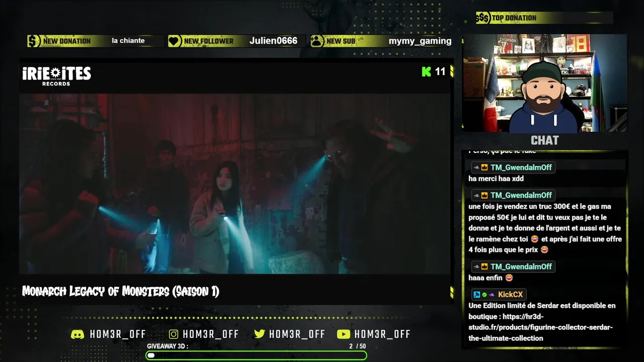644x362 pixels.
Task: Click HOM3R_OFF text beside YouTube icon
Action: pyautogui.click(x=382, y=334)
